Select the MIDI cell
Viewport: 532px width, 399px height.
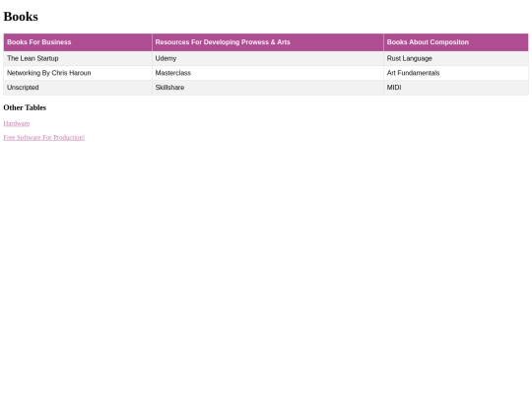coord(456,88)
